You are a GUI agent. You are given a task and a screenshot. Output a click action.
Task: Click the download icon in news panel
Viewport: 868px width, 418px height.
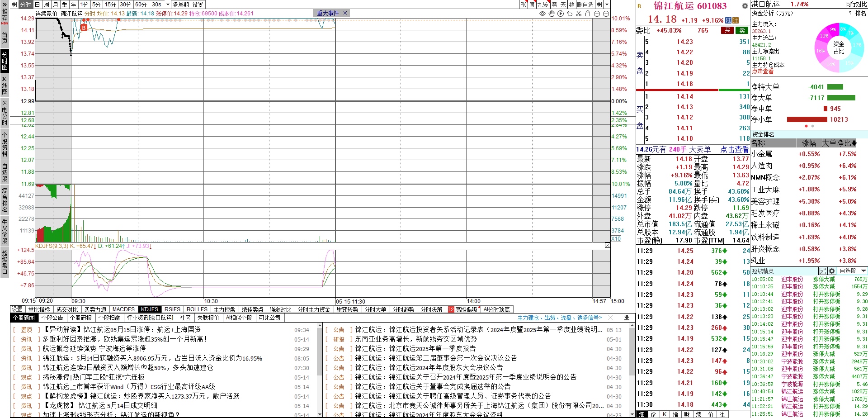click(627, 318)
